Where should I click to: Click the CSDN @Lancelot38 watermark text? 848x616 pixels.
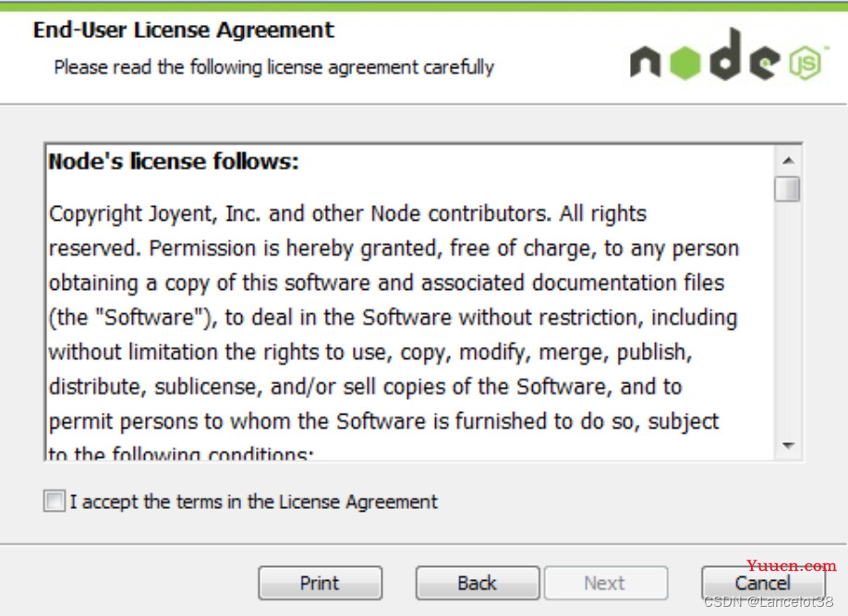click(x=769, y=601)
